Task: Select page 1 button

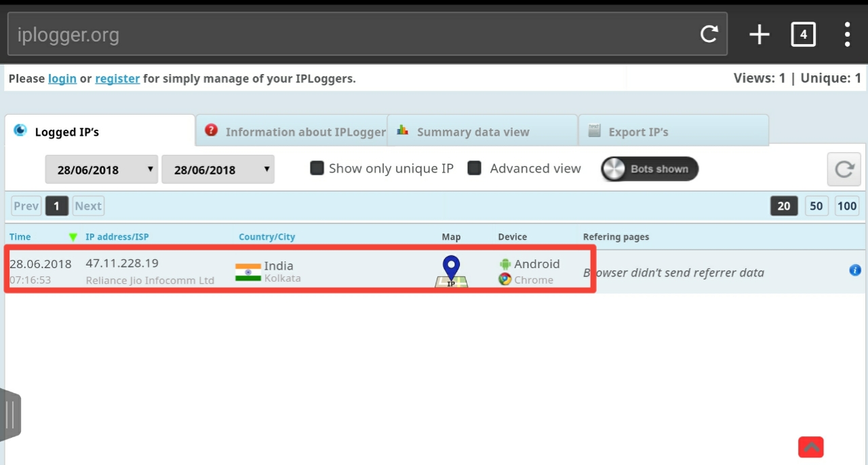Action: (x=57, y=206)
